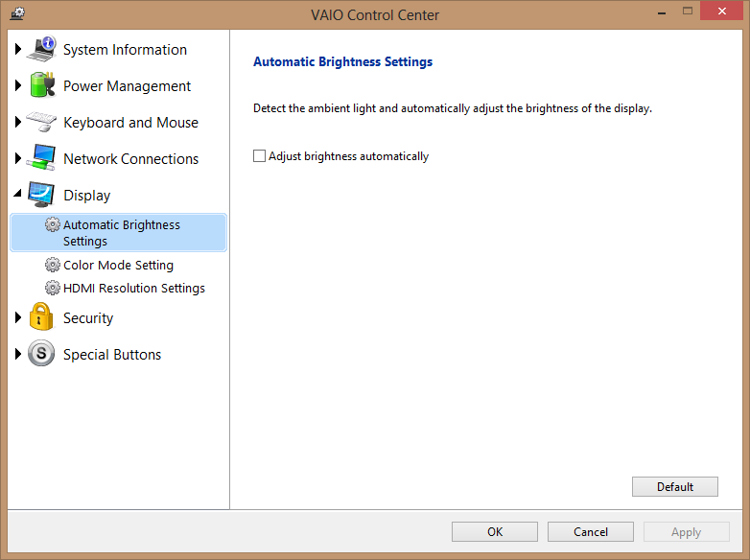The image size is (750, 560).
Task: Select Keyboard and Mouse in the sidebar
Action: tap(130, 123)
